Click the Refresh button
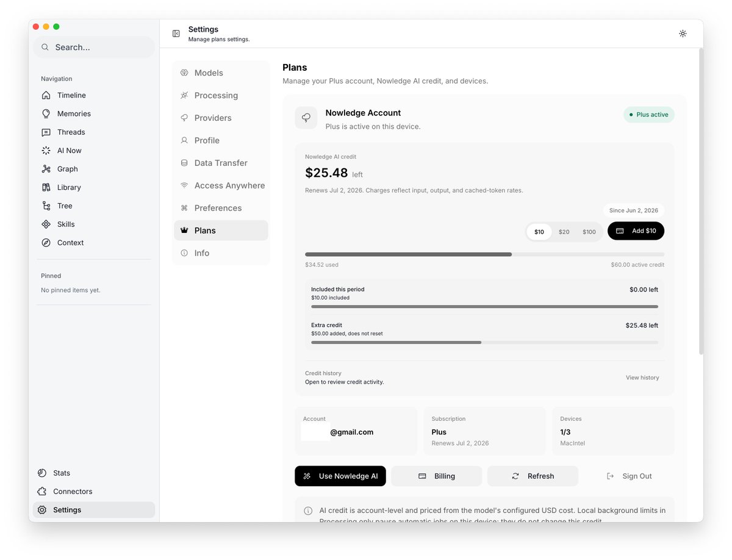 tap(533, 476)
